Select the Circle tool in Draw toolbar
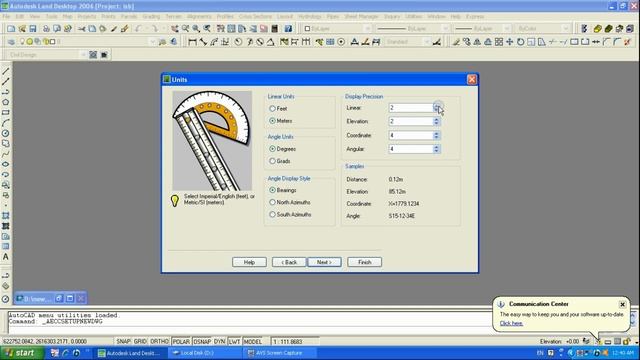Image resolution: width=640 pixels, height=360 pixels. coord(6,133)
